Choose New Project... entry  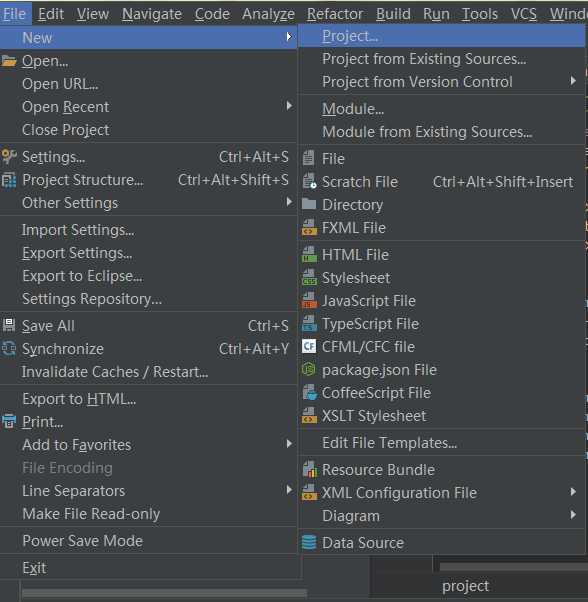pyautogui.click(x=442, y=36)
